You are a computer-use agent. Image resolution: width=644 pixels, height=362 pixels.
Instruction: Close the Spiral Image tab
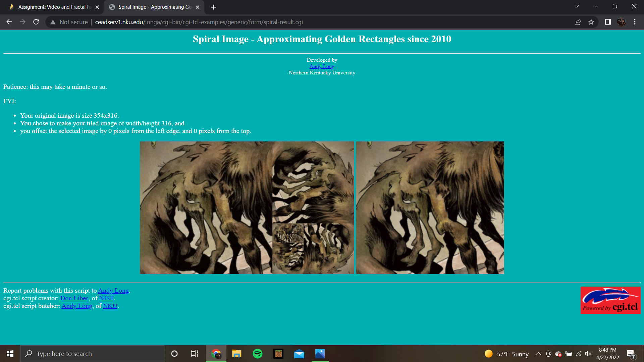198,7
